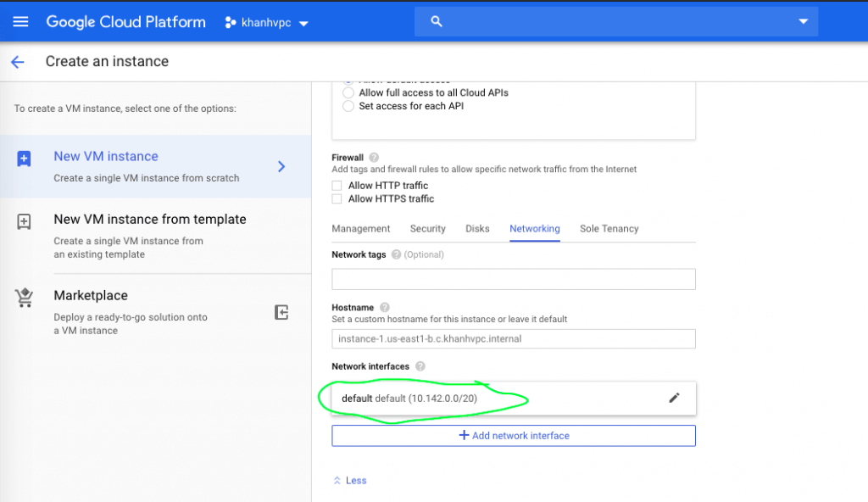This screenshot has width=868, height=502.
Task: Collapse options using the Less chevron
Action: pos(349,480)
